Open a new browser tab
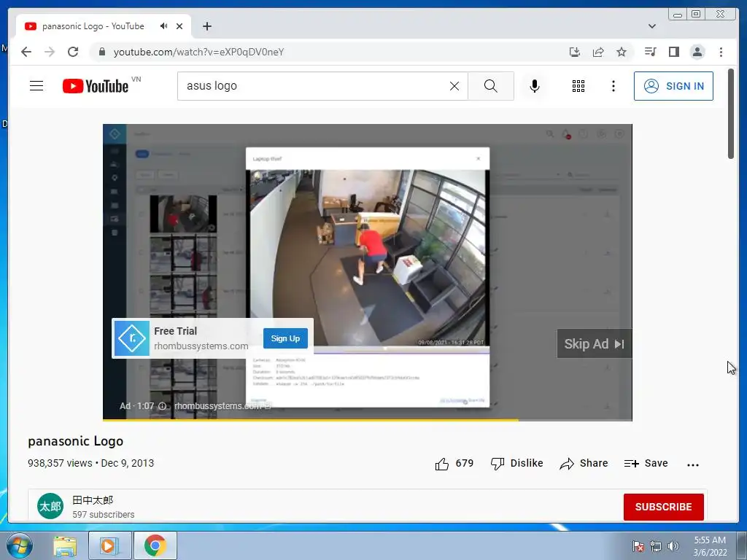 (206, 26)
